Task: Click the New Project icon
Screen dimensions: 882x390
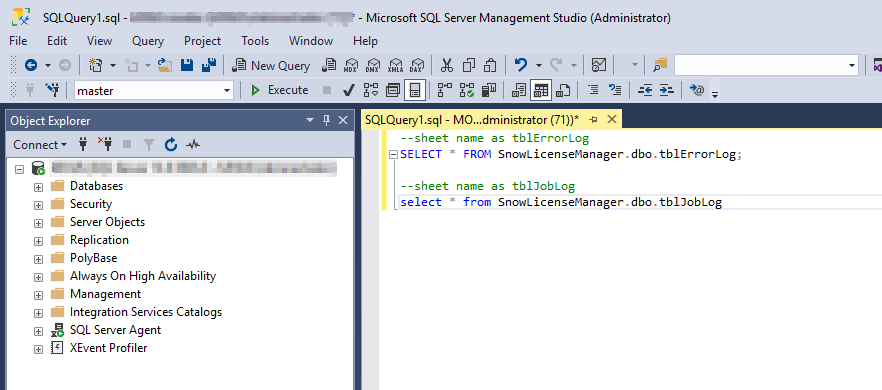Action: (96, 66)
